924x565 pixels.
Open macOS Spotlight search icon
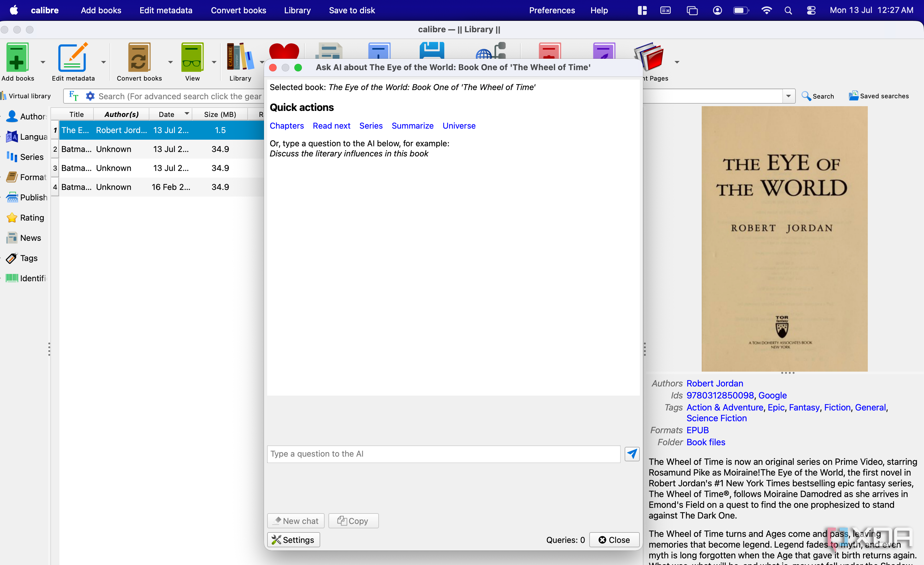788,10
